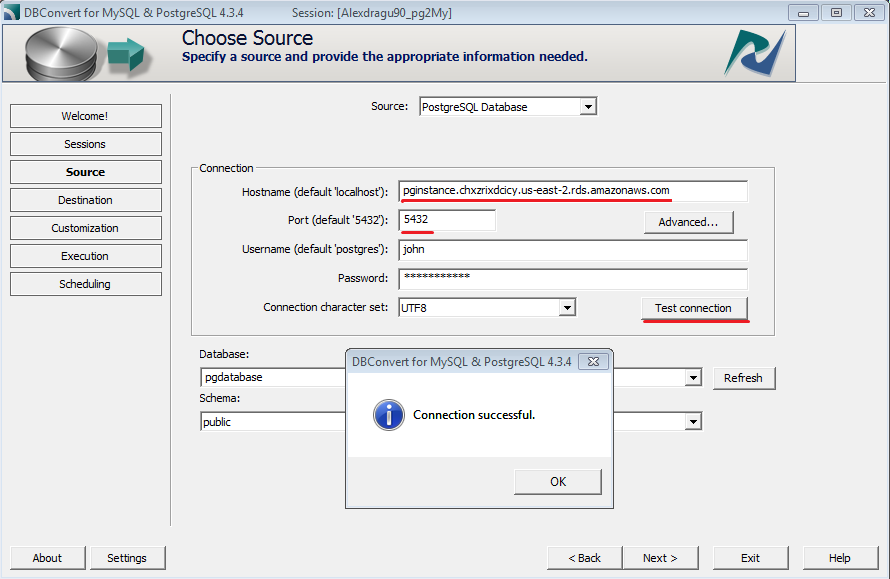Click the Username field containing john
The width and height of the screenshot is (890, 579).
[x=573, y=249]
